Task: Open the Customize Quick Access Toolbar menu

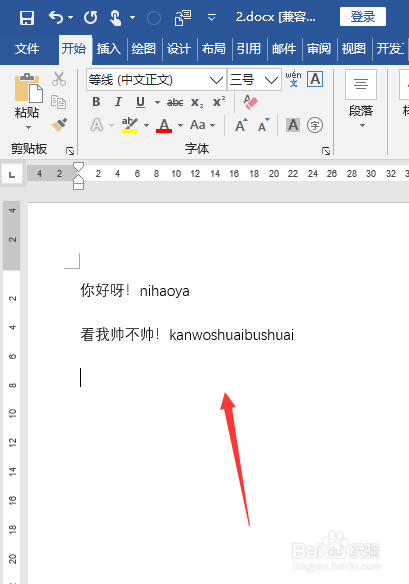Action: pyautogui.click(x=212, y=18)
